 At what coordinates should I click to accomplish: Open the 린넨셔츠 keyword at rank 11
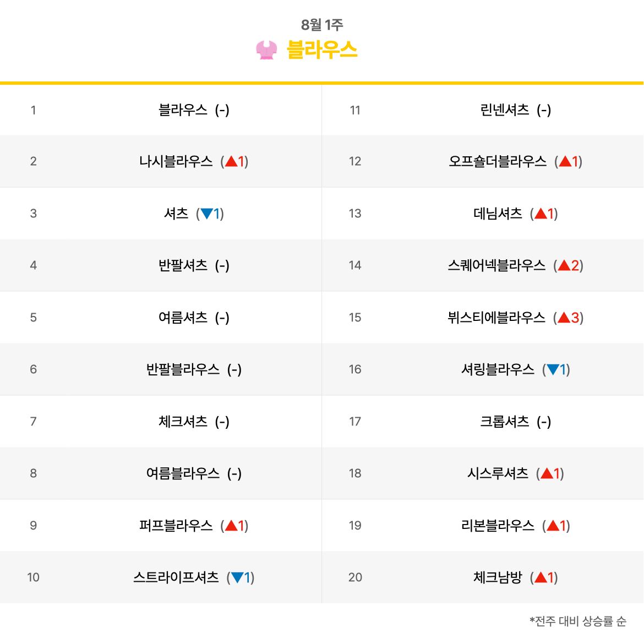click(x=505, y=110)
